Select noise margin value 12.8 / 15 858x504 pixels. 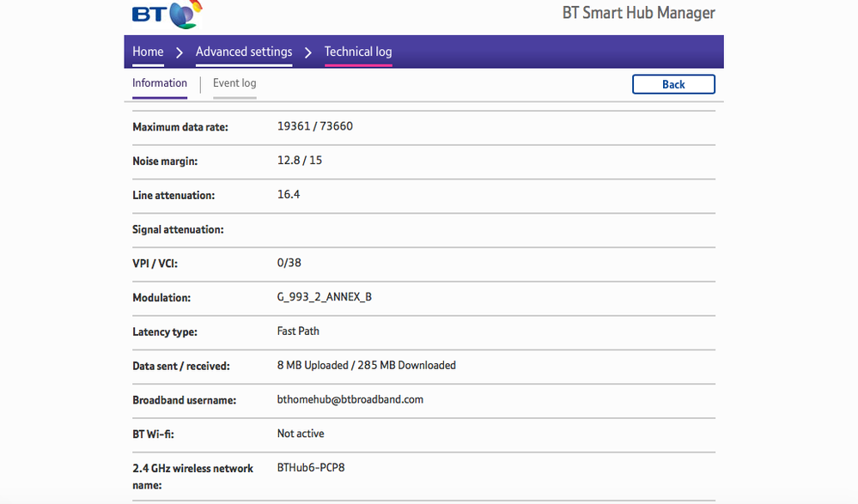click(300, 161)
